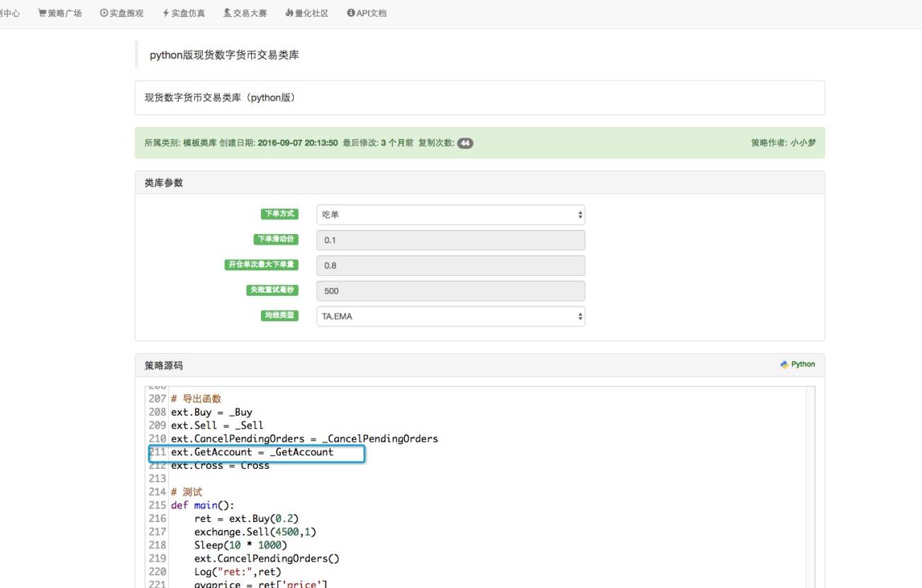Click the 失败重试毫秒 field with 500

[x=450, y=291]
